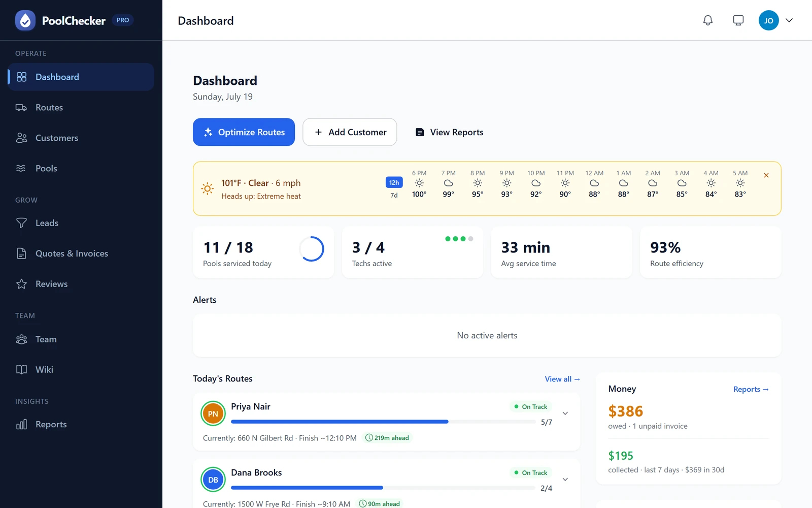
Task: Click the PRO plan badge
Action: [x=123, y=20]
